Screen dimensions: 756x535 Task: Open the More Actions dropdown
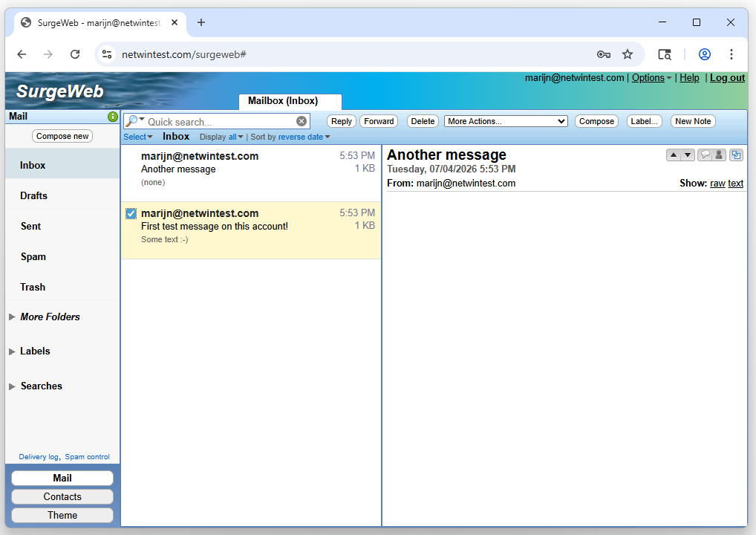[506, 121]
